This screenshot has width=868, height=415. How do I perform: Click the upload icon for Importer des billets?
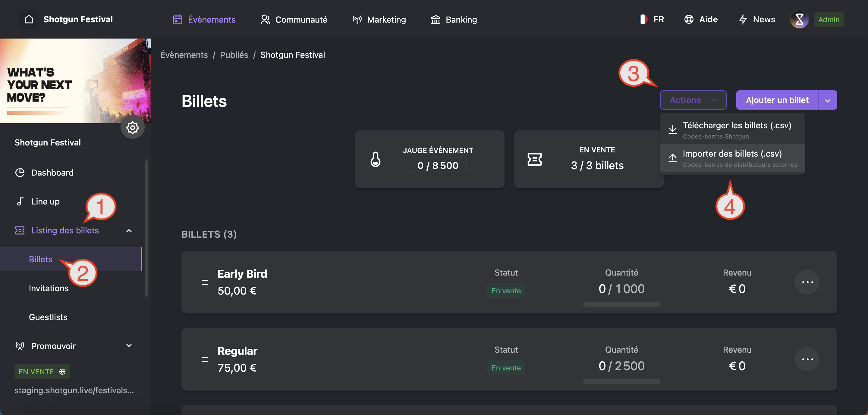tap(673, 158)
